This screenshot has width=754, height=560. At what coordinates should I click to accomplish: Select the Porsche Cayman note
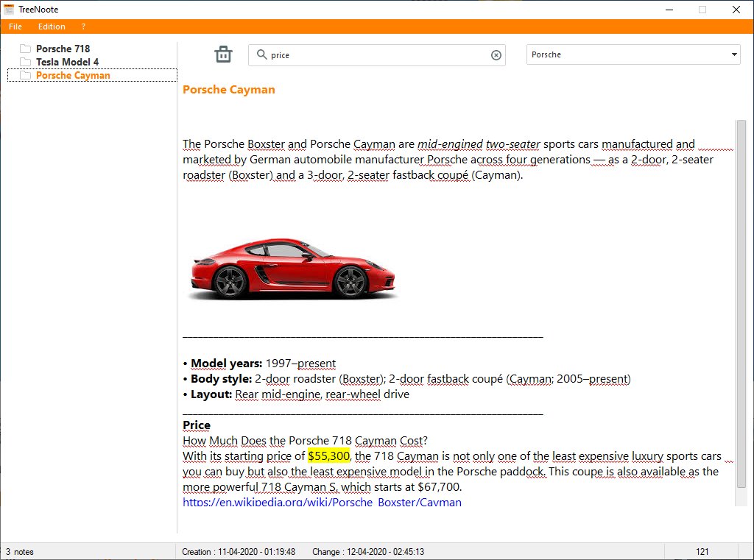(73, 76)
